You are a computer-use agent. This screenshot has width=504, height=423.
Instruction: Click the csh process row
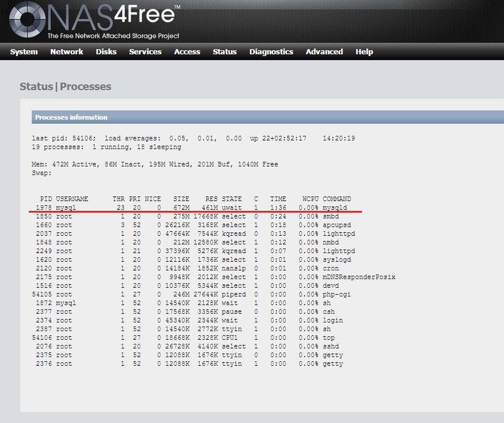coord(185,312)
